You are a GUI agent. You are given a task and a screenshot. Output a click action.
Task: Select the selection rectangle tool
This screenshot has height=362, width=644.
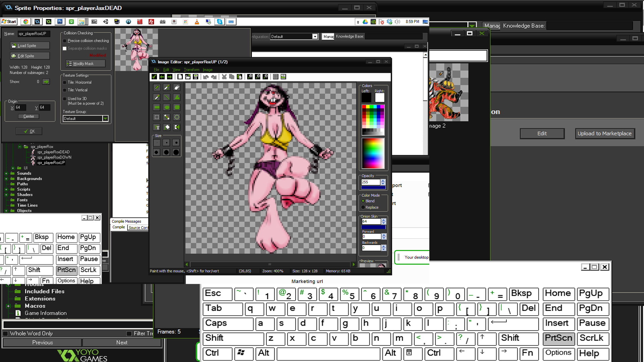coord(157,117)
